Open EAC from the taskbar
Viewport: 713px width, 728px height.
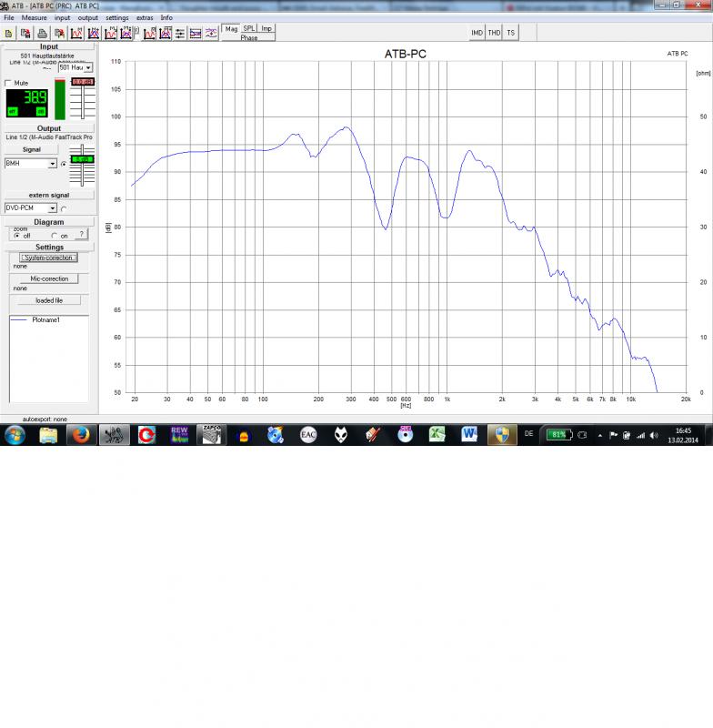[308, 435]
